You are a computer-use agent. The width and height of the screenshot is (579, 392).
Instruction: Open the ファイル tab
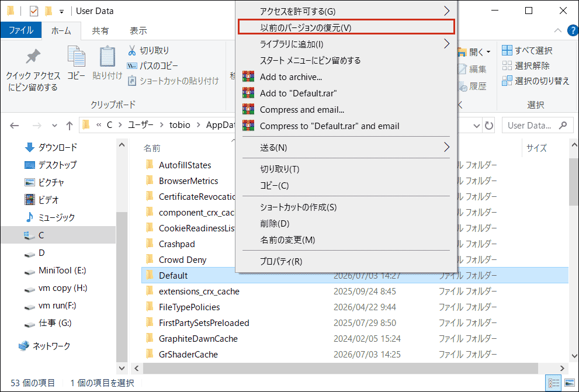(x=21, y=30)
